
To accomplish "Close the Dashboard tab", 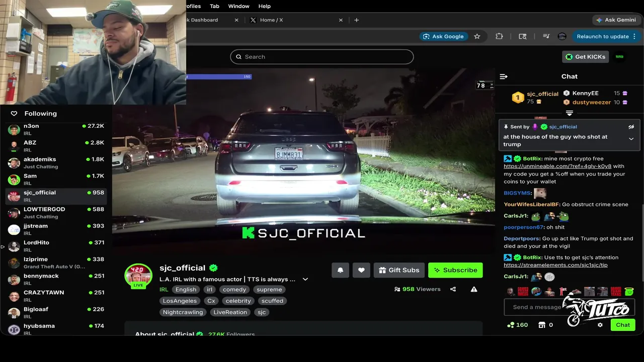I will [x=236, y=20].
